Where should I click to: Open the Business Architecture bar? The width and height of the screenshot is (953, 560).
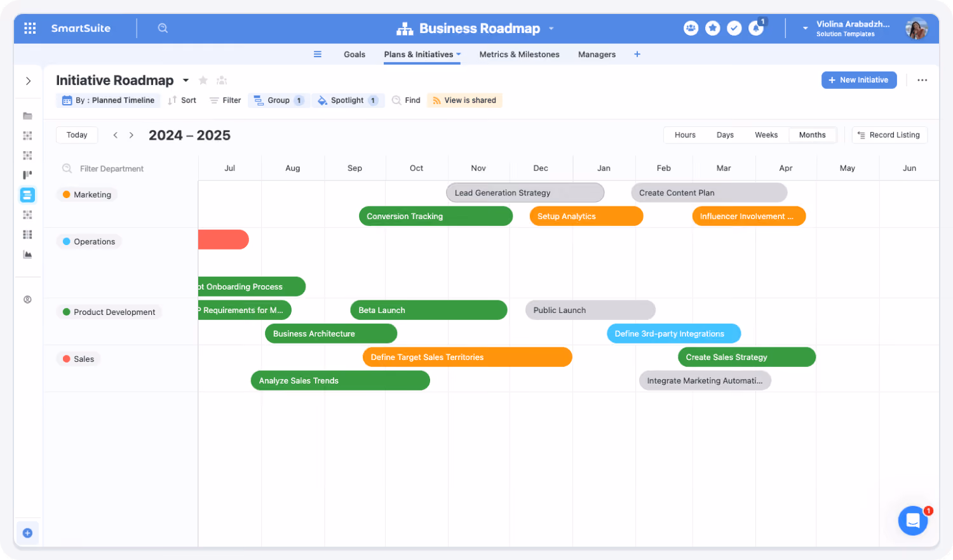point(331,333)
